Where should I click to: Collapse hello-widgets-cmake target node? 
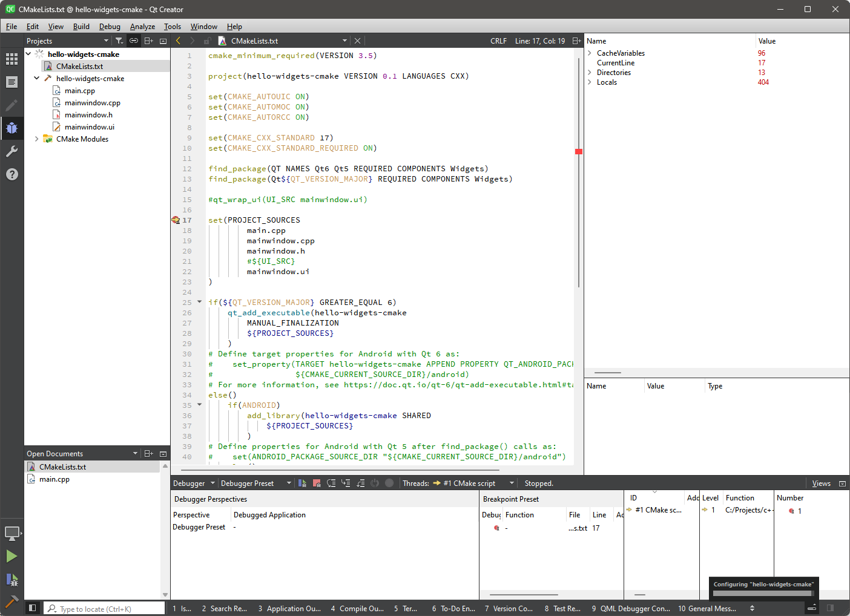pos(37,78)
